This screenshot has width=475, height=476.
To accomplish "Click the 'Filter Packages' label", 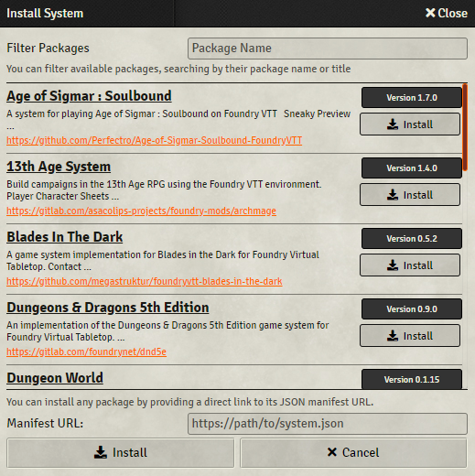I will click(x=48, y=49).
